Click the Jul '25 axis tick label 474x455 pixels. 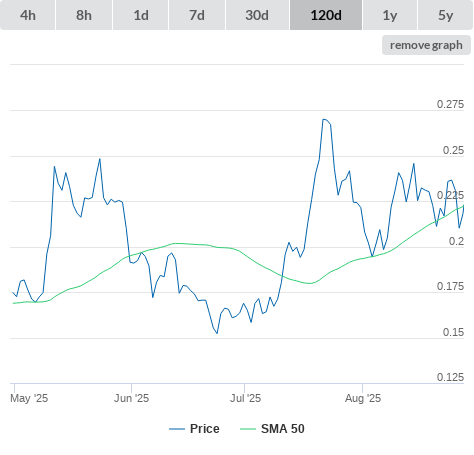point(245,398)
